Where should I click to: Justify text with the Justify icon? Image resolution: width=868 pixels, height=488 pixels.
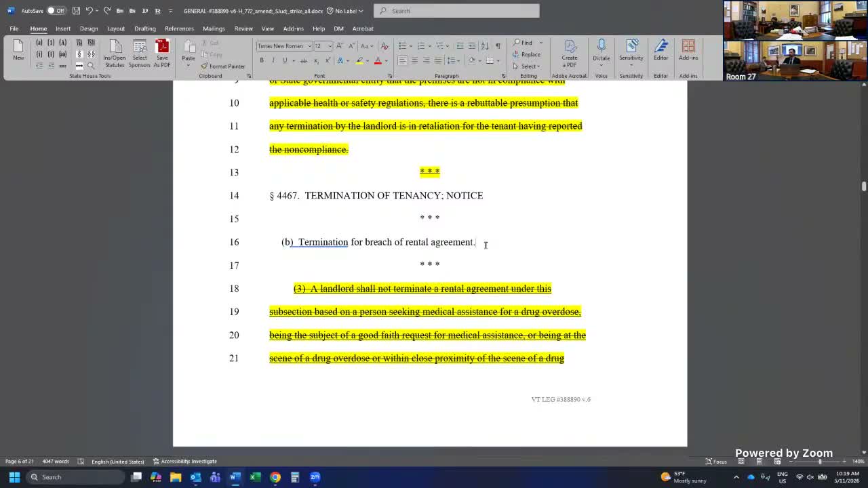(x=438, y=60)
